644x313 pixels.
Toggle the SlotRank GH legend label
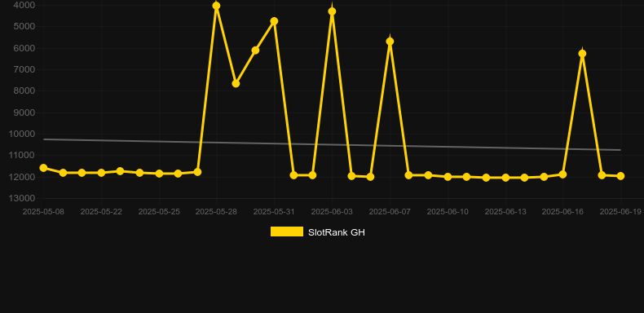[337, 232]
